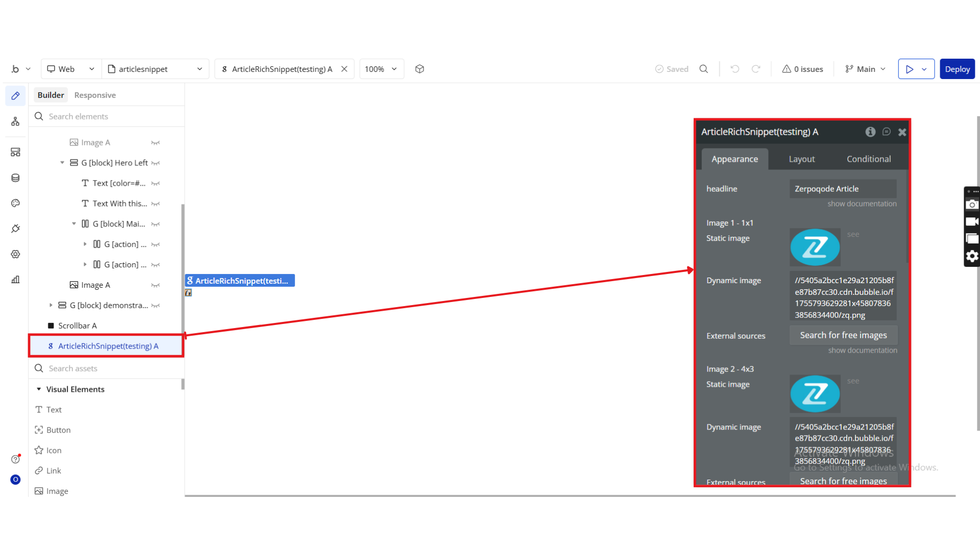The height and width of the screenshot is (551, 980).
Task: Click the headline field with Zerpoqode Article
Action: pyautogui.click(x=842, y=189)
